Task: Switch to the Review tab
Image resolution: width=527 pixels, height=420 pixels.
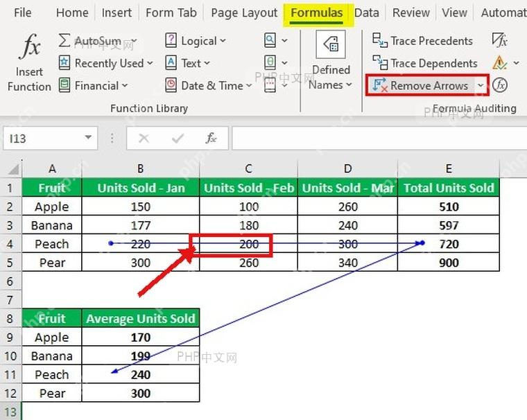Action: click(411, 12)
